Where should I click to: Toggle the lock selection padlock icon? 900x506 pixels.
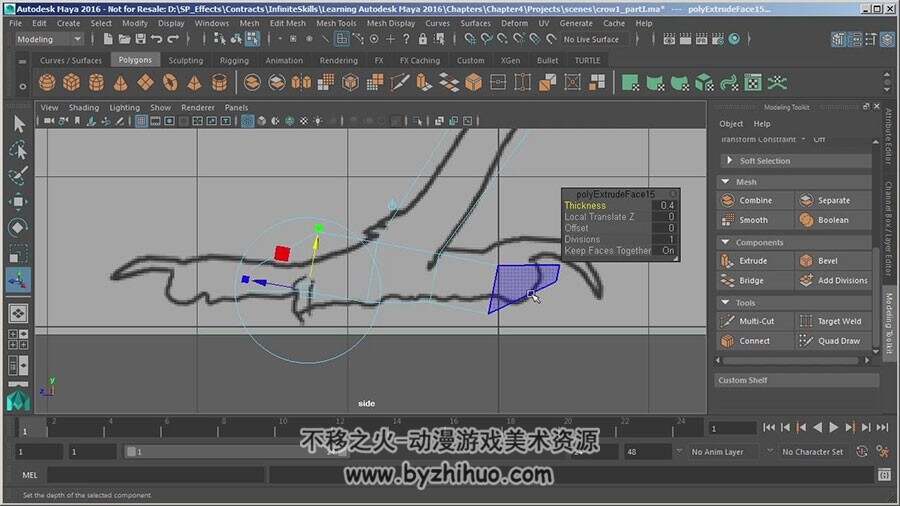423,39
